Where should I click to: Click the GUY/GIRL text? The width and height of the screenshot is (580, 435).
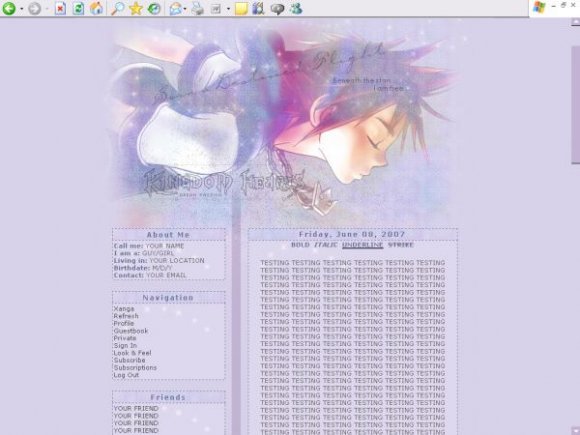click(158, 253)
